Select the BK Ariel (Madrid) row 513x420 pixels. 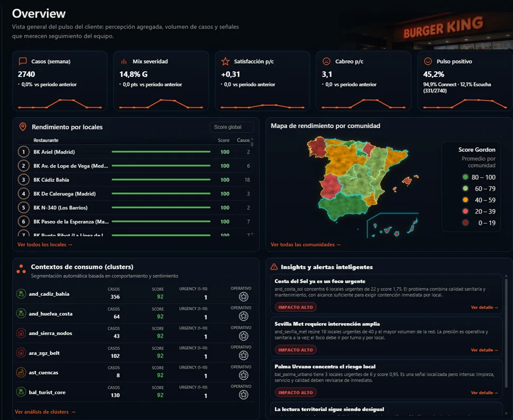click(x=134, y=152)
